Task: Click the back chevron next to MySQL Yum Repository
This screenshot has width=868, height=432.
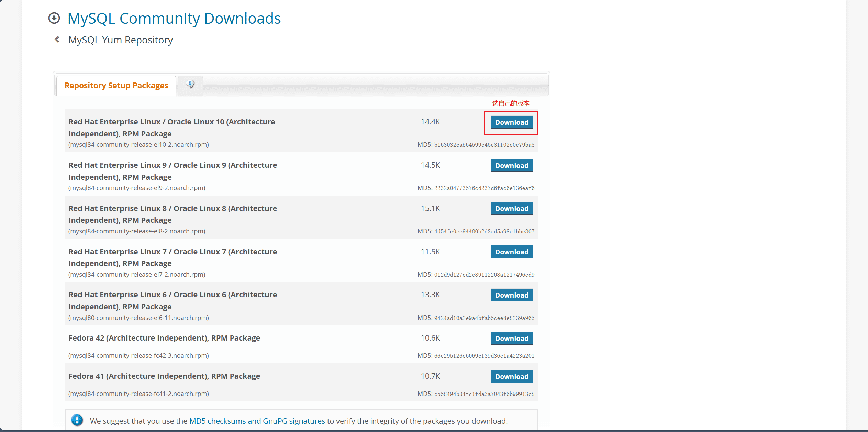Action: [x=57, y=40]
